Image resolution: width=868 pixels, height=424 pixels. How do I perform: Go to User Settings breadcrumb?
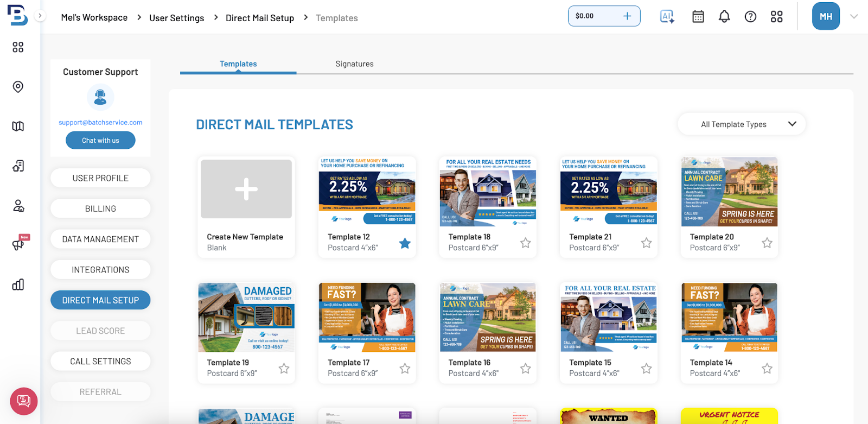point(177,18)
